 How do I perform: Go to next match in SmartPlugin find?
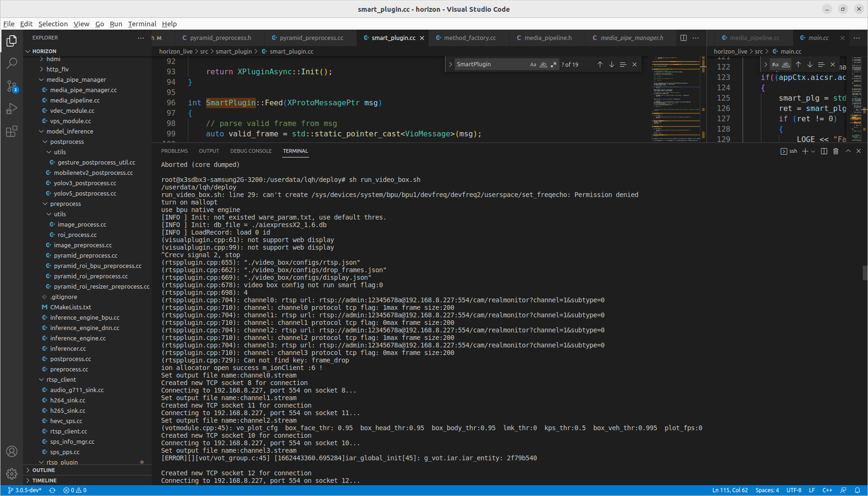[612, 64]
